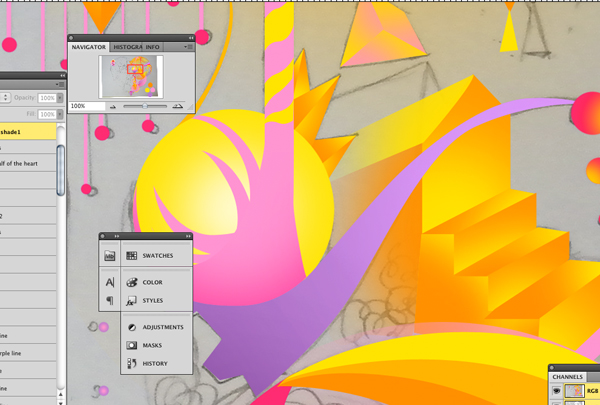Open the Masks panel icon
Screen dimensions: 600x405
click(x=132, y=345)
